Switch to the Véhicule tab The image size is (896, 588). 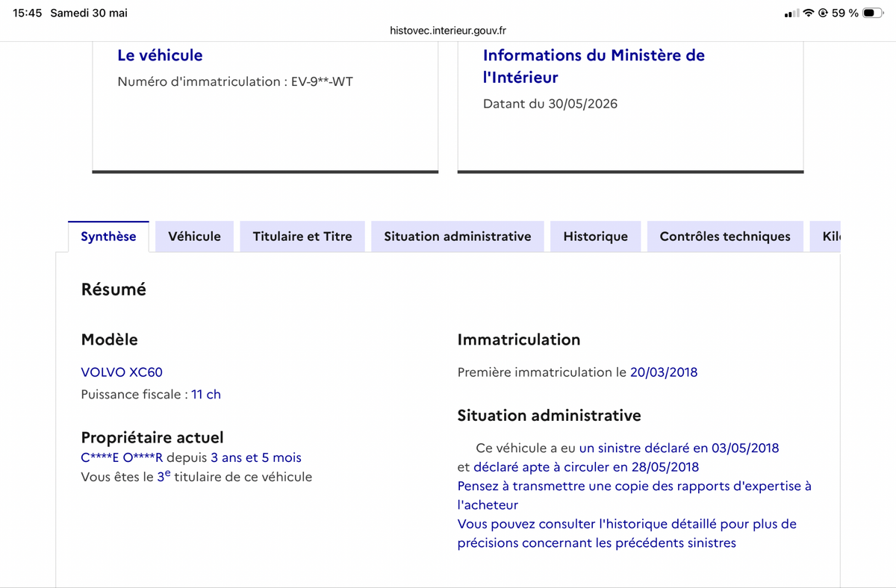(194, 237)
